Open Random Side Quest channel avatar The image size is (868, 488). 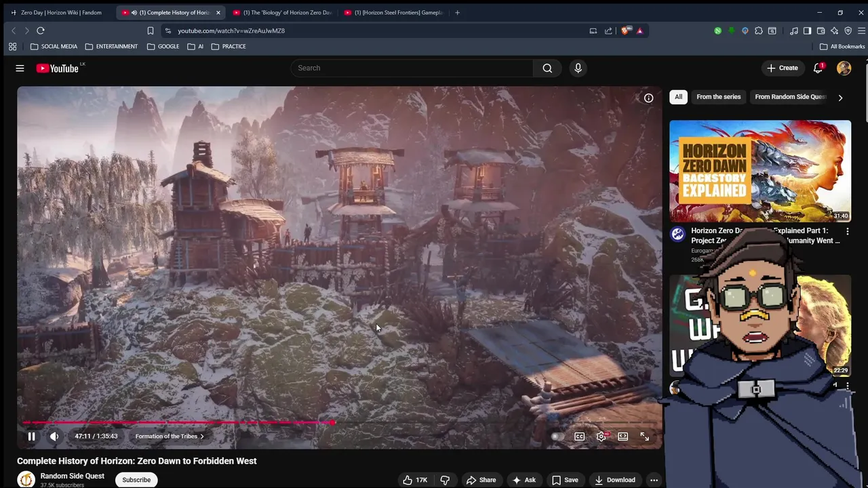[x=26, y=480]
